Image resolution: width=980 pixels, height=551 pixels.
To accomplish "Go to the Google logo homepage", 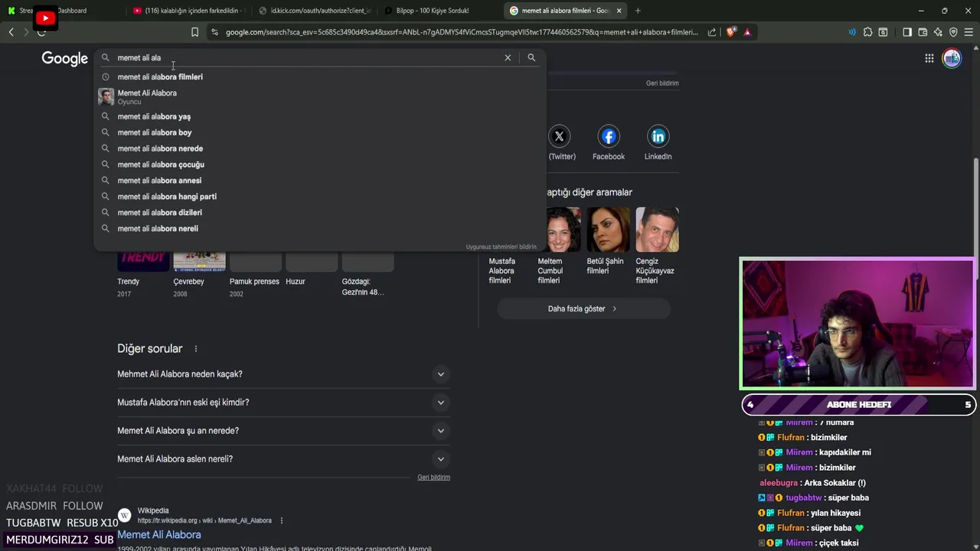I will tap(65, 59).
